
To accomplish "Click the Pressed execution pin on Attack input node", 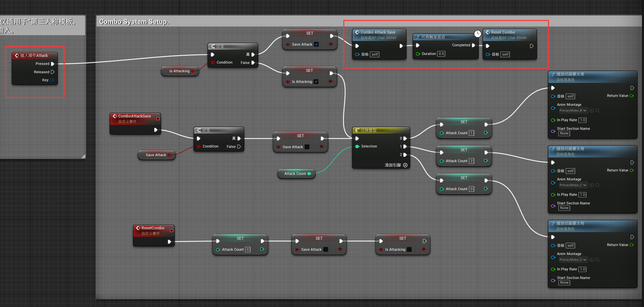I will 53,64.
